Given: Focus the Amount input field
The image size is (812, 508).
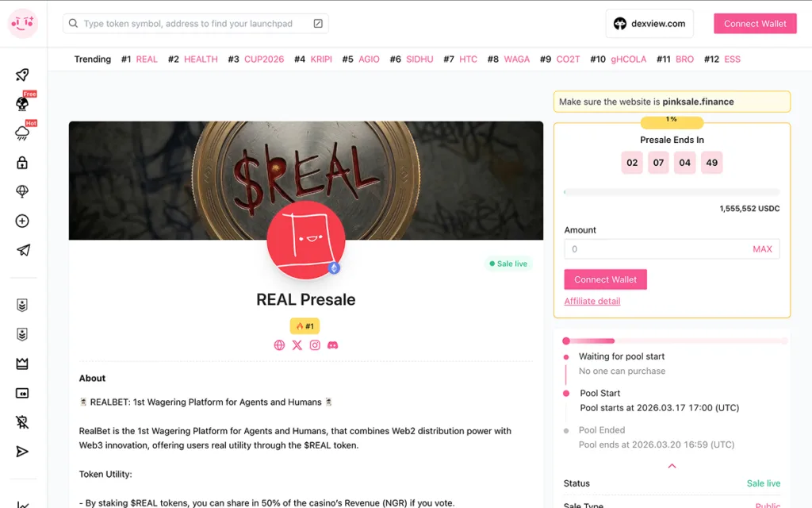Looking at the screenshot, I should click(672, 249).
